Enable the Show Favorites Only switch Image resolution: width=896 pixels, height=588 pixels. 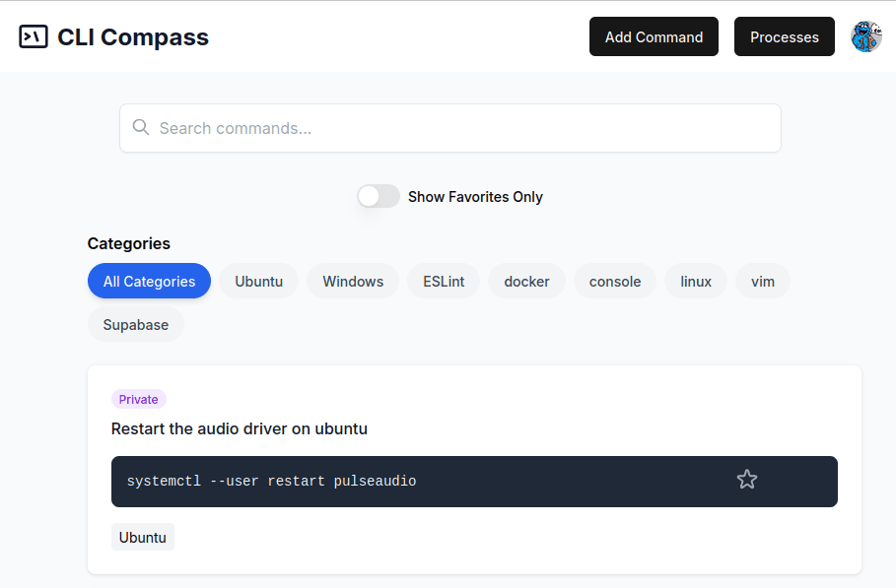pos(378,196)
